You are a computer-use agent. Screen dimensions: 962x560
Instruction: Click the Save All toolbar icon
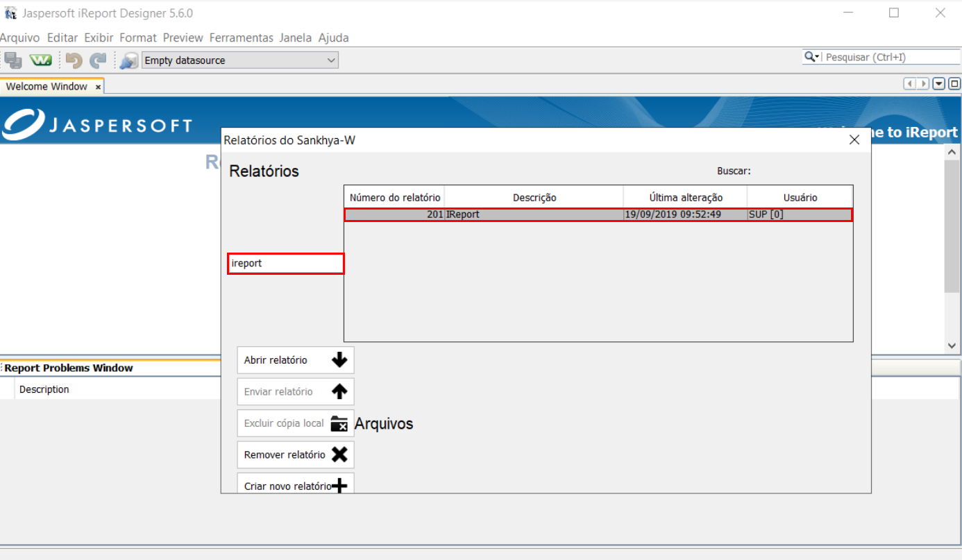pos(12,60)
